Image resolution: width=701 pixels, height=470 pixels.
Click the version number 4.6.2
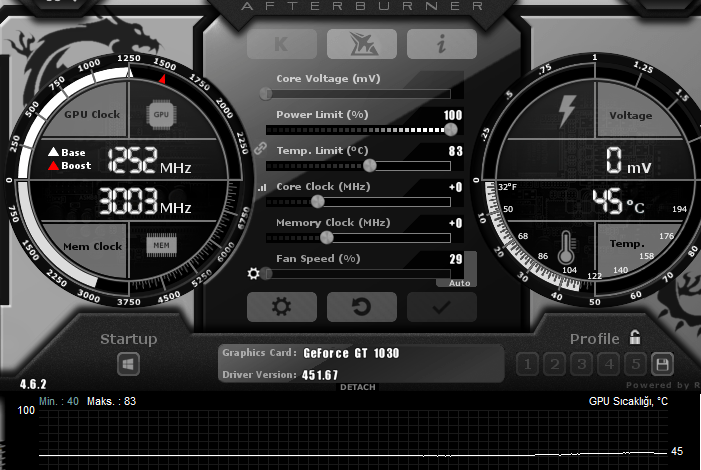33,384
